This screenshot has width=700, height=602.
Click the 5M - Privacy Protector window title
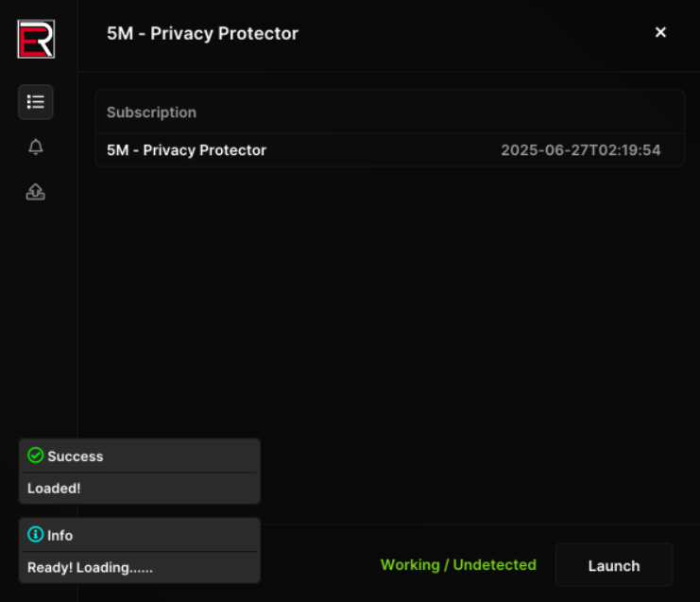[202, 33]
